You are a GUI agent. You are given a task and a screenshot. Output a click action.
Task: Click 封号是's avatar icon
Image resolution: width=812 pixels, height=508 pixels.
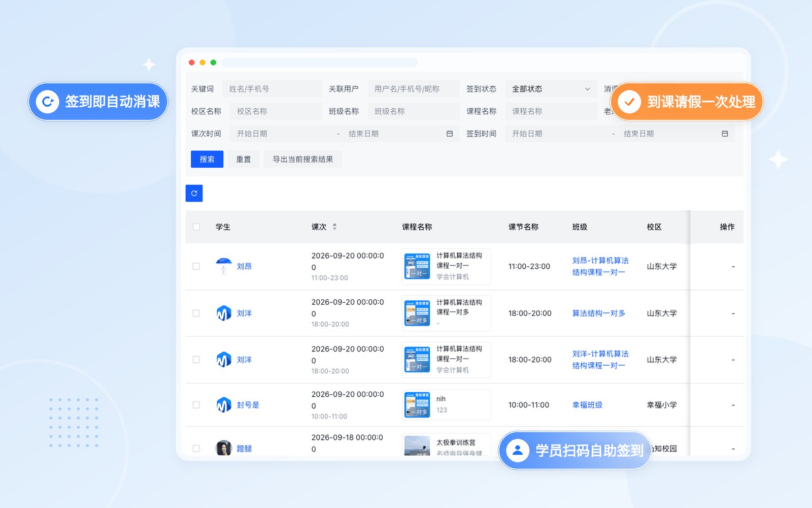tap(224, 405)
